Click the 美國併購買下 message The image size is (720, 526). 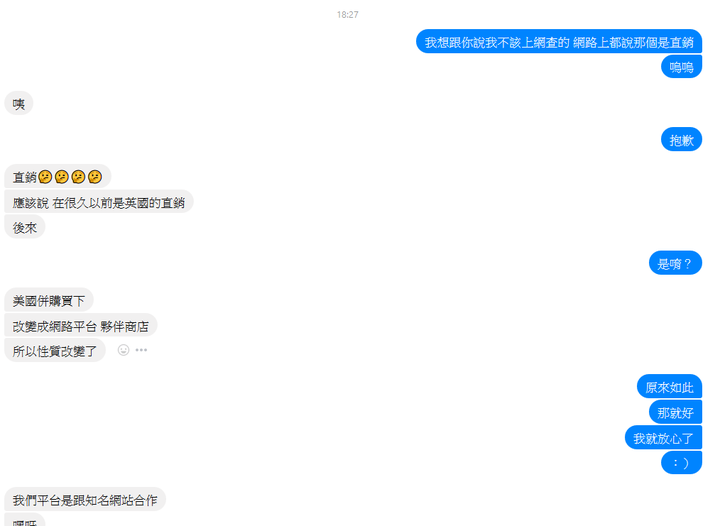49,301
